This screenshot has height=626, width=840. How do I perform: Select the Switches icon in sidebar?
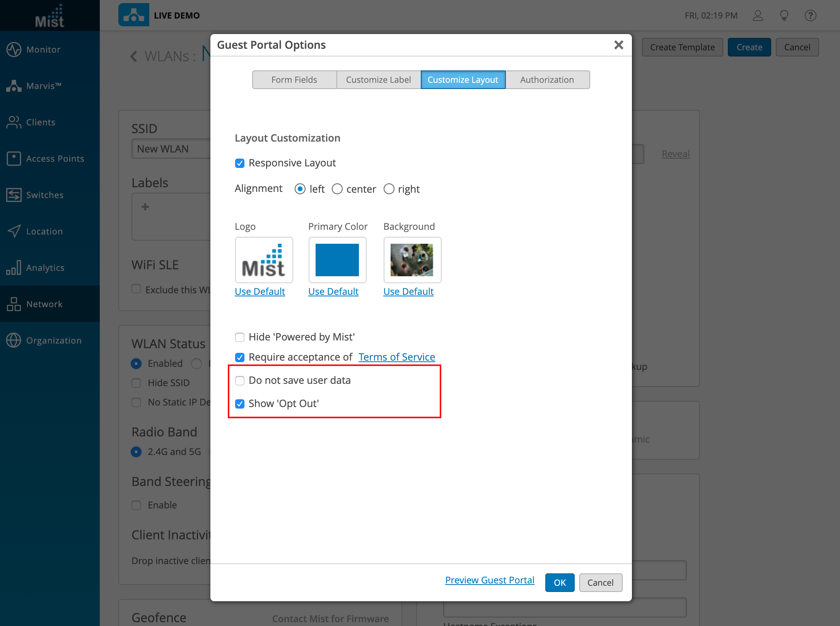(x=14, y=195)
